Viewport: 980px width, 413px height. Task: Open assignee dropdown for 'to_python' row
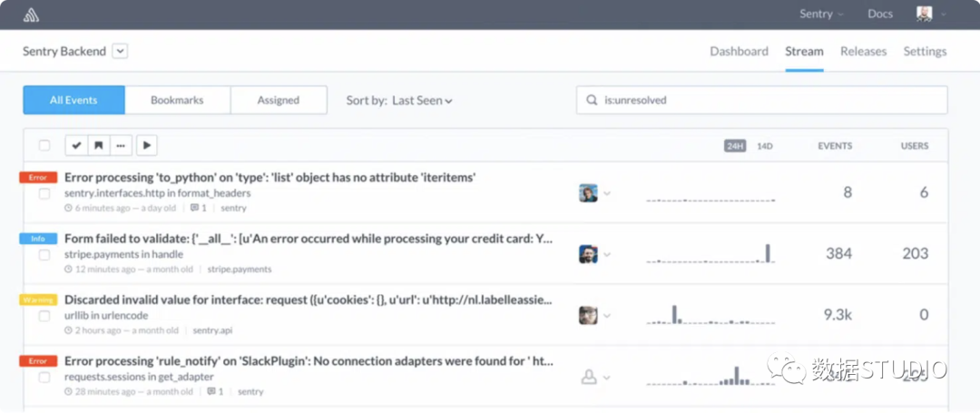(x=607, y=193)
